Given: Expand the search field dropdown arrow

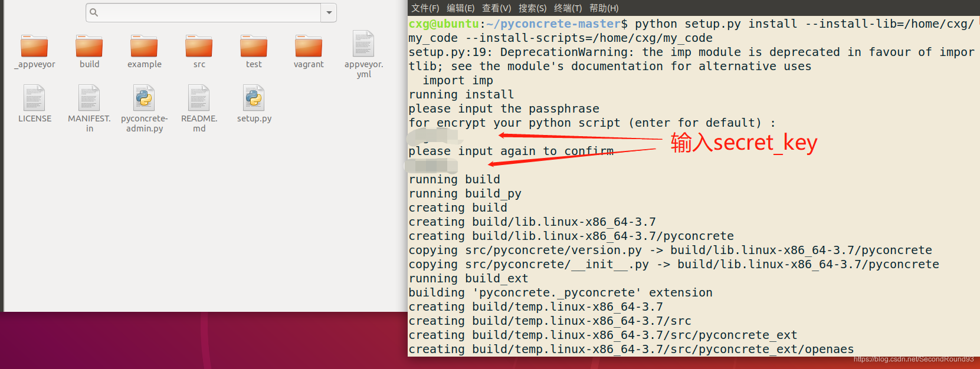Looking at the screenshot, I should [x=329, y=12].
